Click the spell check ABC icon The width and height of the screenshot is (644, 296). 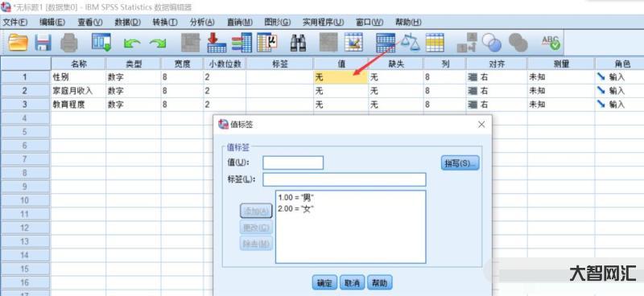tap(551, 43)
